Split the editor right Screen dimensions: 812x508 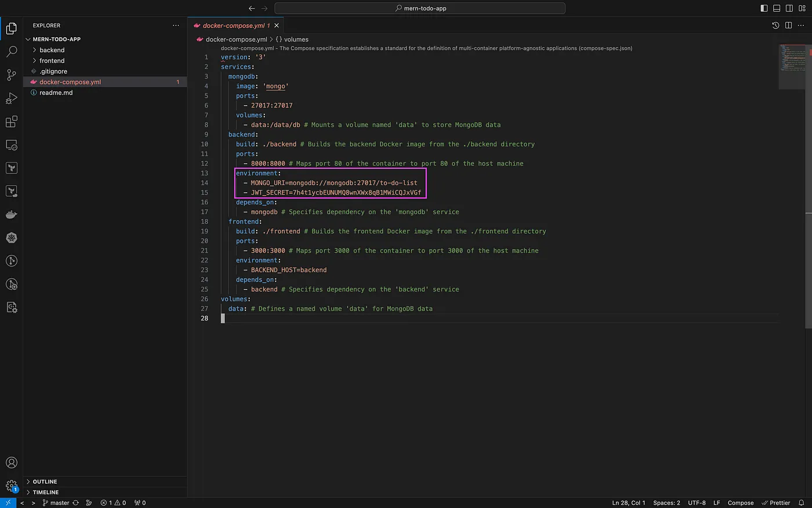point(788,26)
